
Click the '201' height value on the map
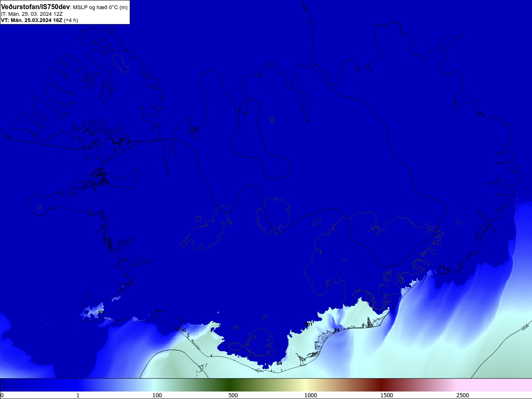coord(309,324)
